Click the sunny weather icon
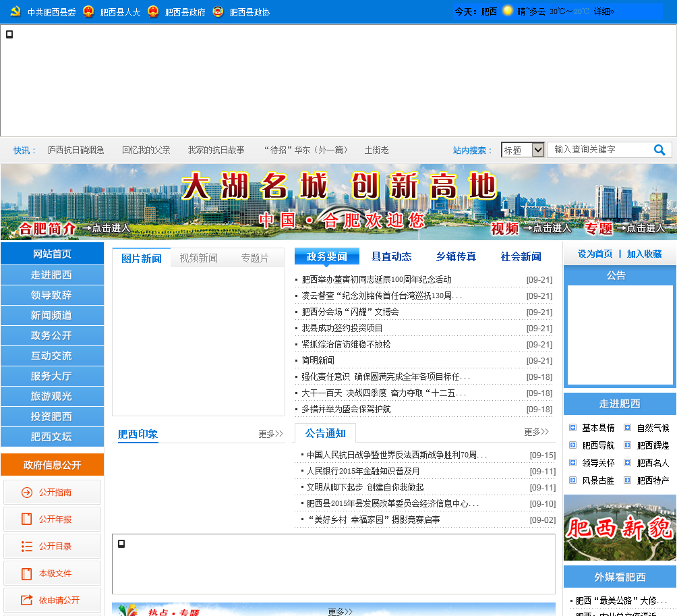Screen dimensions: 677x616 507,11
